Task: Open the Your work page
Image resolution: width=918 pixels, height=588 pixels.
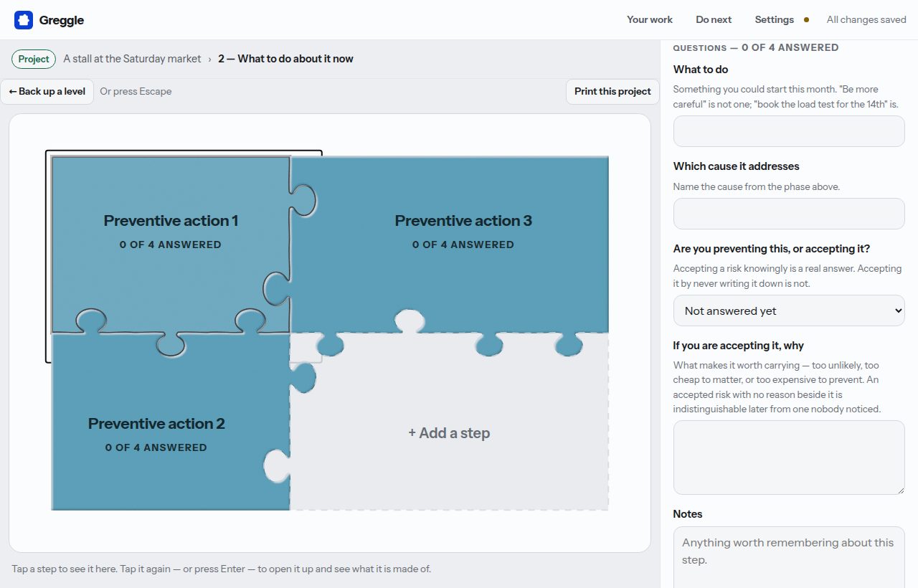Action: (x=650, y=20)
